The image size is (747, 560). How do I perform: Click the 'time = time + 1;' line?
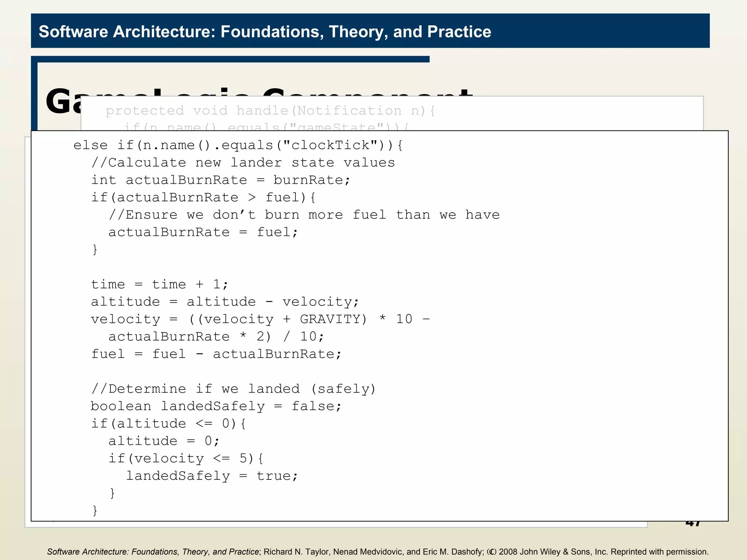159,284
